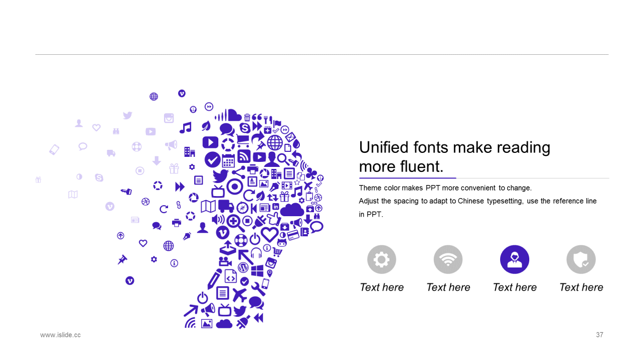Click the trash can icon

coord(247,118)
